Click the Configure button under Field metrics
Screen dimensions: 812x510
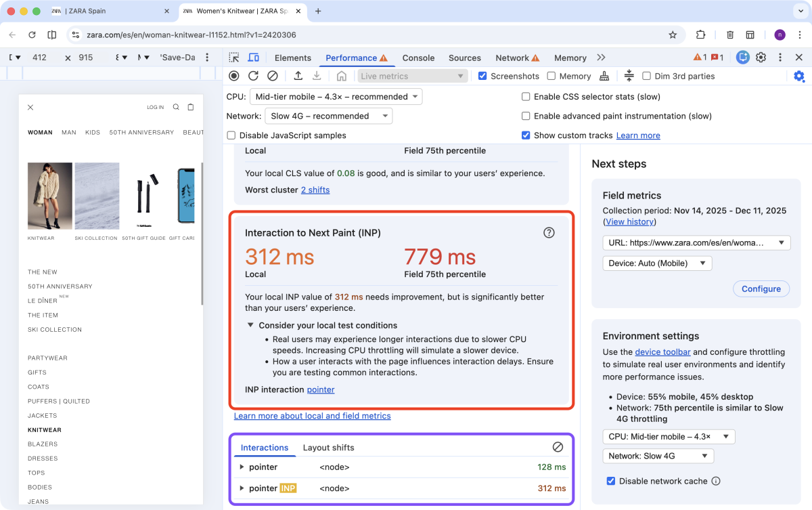761,289
